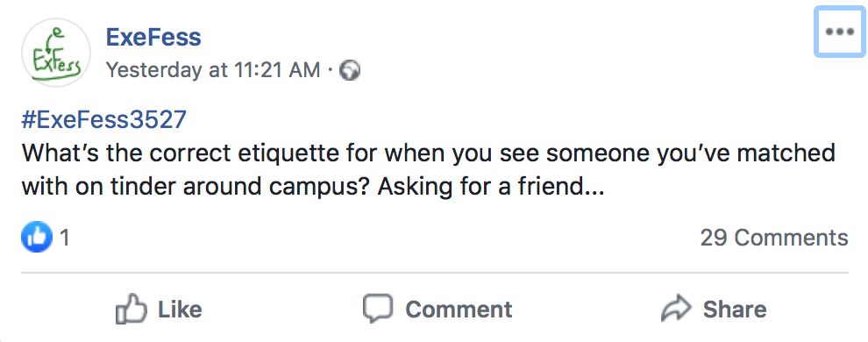Viewport: 868px width, 342px height.
Task: Toggle Like on the post via Like label
Action: point(180,310)
